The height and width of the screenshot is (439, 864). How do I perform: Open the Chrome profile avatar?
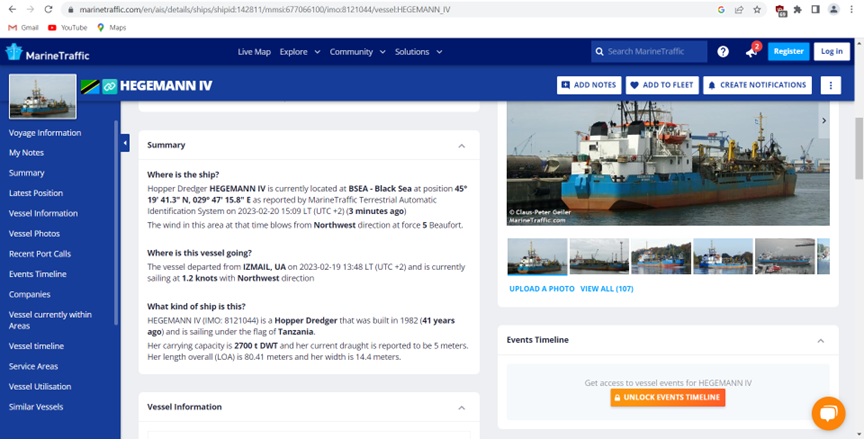[834, 9]
